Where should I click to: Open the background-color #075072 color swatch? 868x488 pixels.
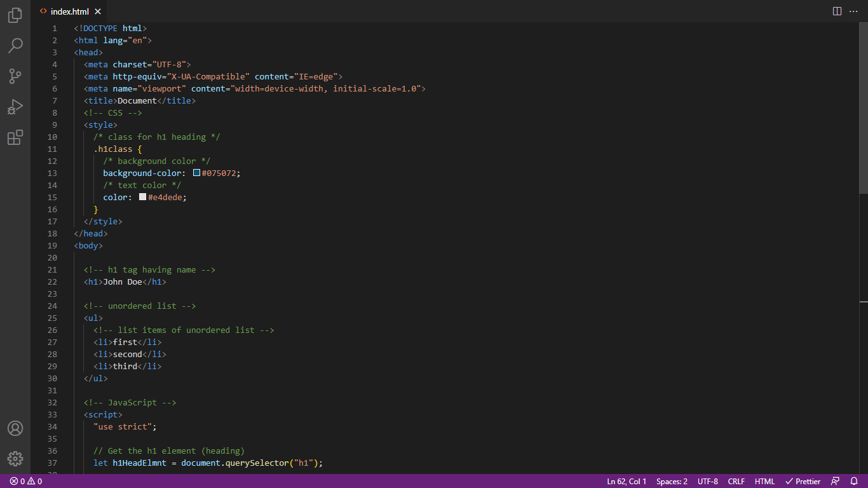click(196, 173)
